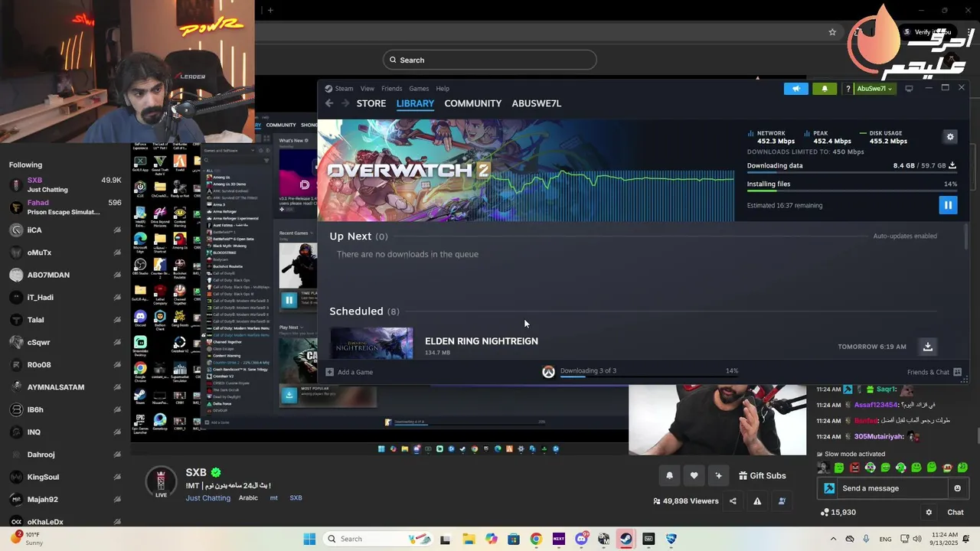Click ELDEN RING NIGHTREIGN title
This screenshot has width=980, height=551.
482,341
